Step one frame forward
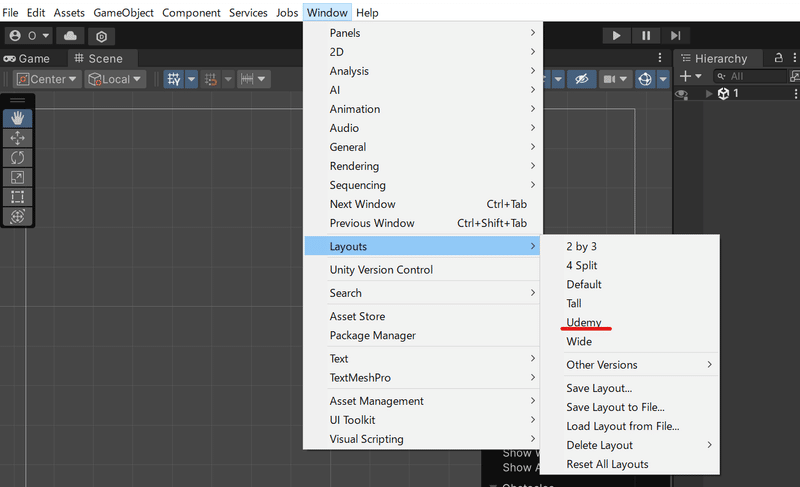The image size is (800, 487). (x=676, y=36)
